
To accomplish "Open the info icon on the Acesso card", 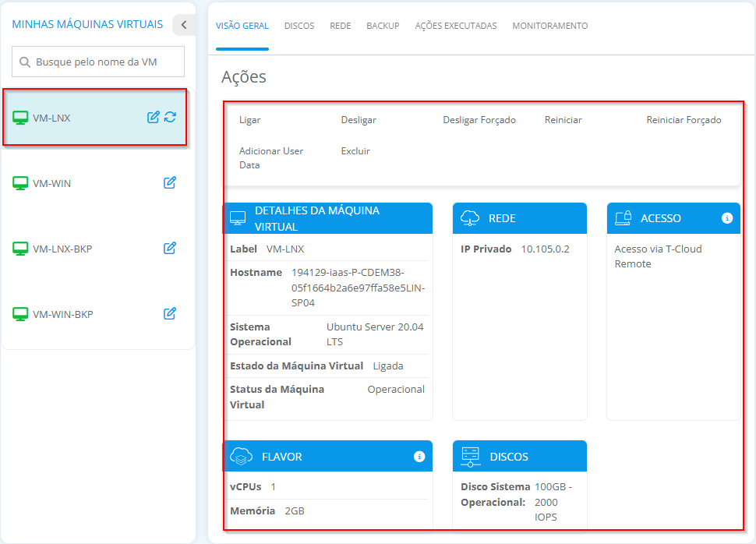I will [x=727, y=218].
